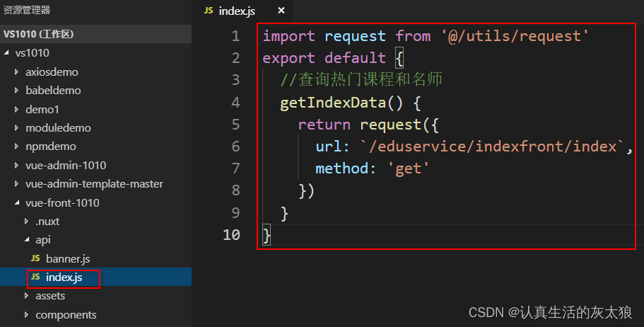The height and width of the screenshot is (327, 644).
Task: Click line number 4 in the gutter
Action: tap(235, 103)
